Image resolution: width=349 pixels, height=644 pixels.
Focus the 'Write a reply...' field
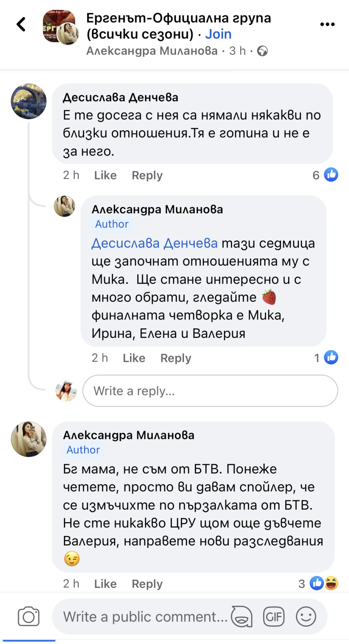[x=210, y=391]
